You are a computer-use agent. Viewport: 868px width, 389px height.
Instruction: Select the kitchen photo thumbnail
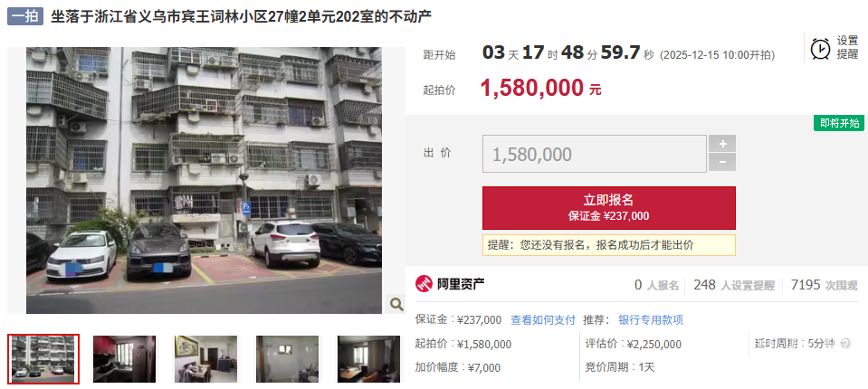click(x=125, y=358)
